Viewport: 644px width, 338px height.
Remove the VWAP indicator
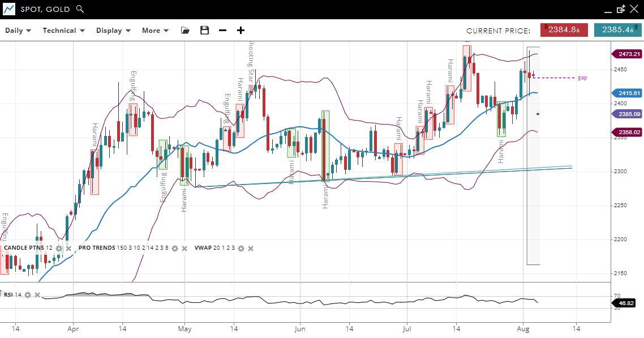pos(251,249)
